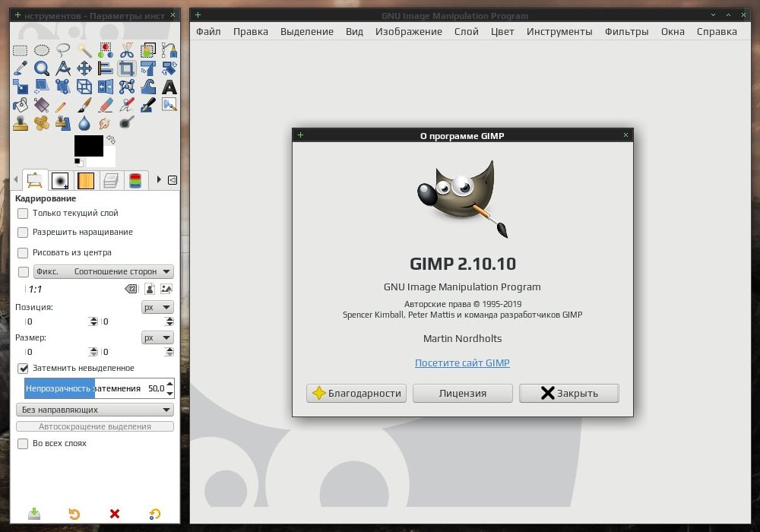Screen dimensions: 760x532
Task: Open the Позиция px units dropdown
Action: [x=157, y=307]
